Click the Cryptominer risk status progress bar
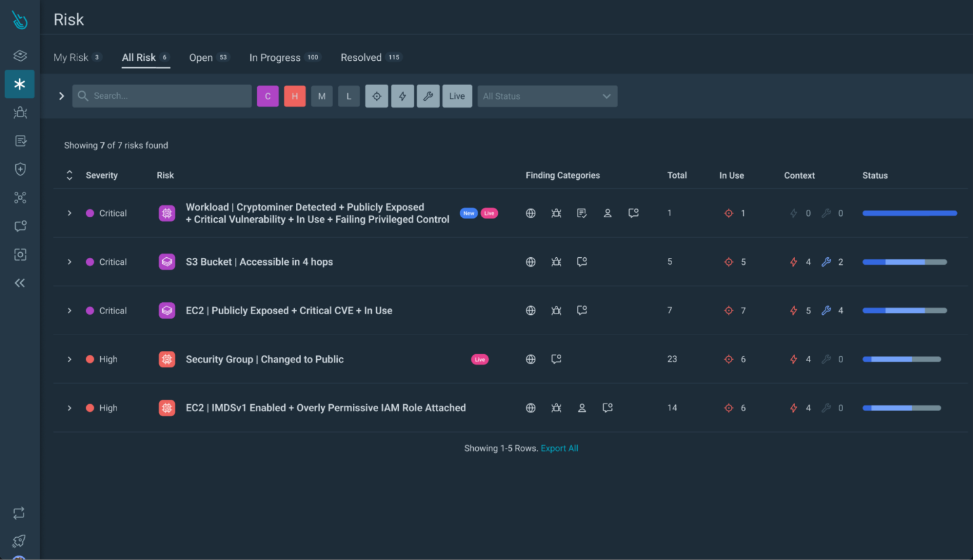Screen dimensions: 973x560 [x=909, y=213]
